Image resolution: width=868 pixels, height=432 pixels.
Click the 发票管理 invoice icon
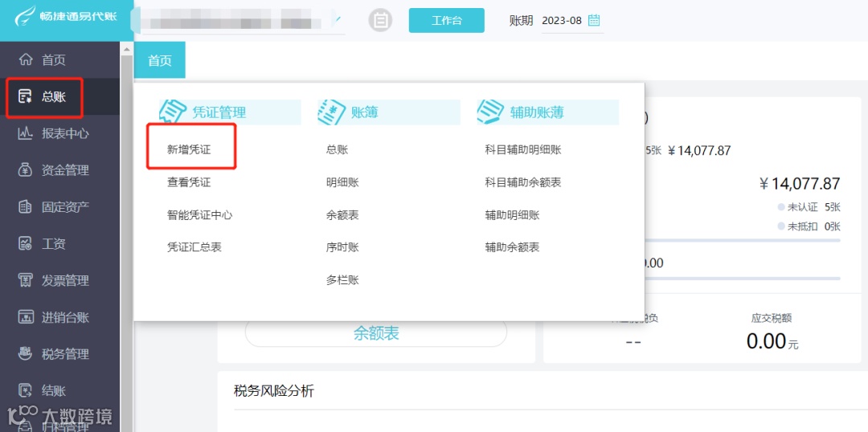point(26,280)
